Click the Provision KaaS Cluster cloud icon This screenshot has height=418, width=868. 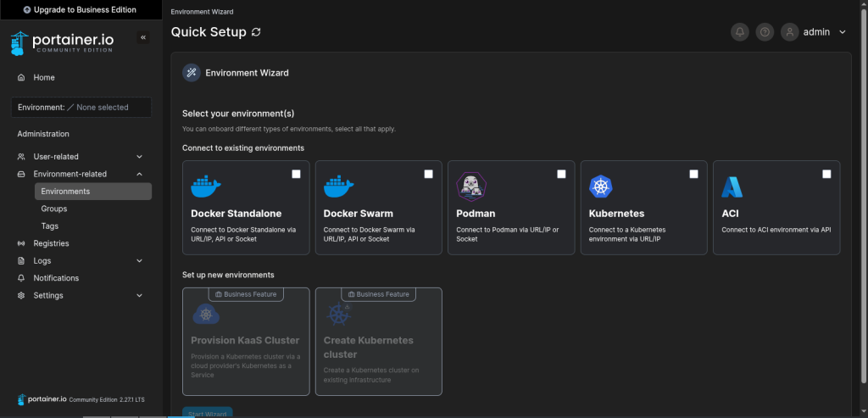pos(206,314)
